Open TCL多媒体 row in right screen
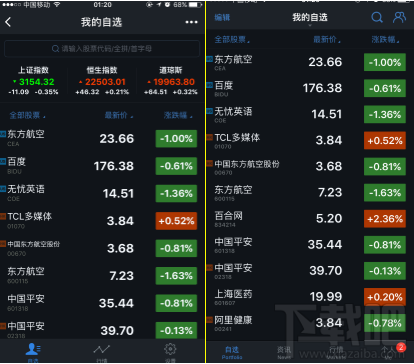The image size is (414, 364). tap(310, 140)
